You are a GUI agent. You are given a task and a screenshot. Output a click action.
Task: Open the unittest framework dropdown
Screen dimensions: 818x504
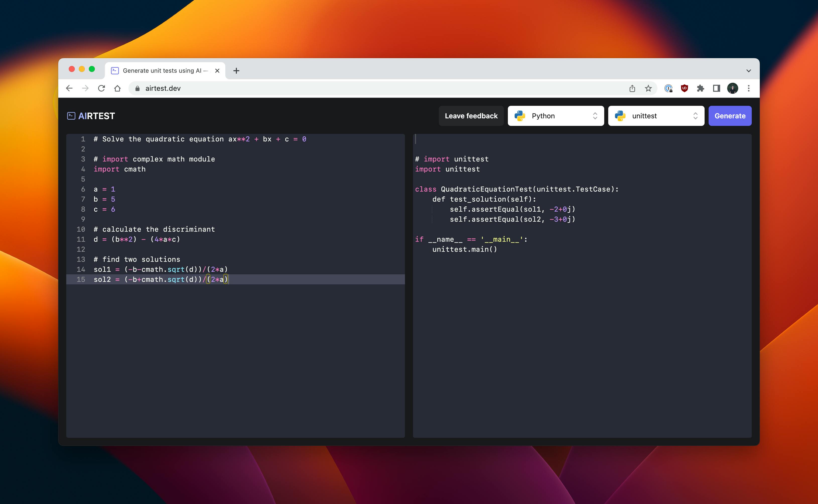tap(656, 116)
